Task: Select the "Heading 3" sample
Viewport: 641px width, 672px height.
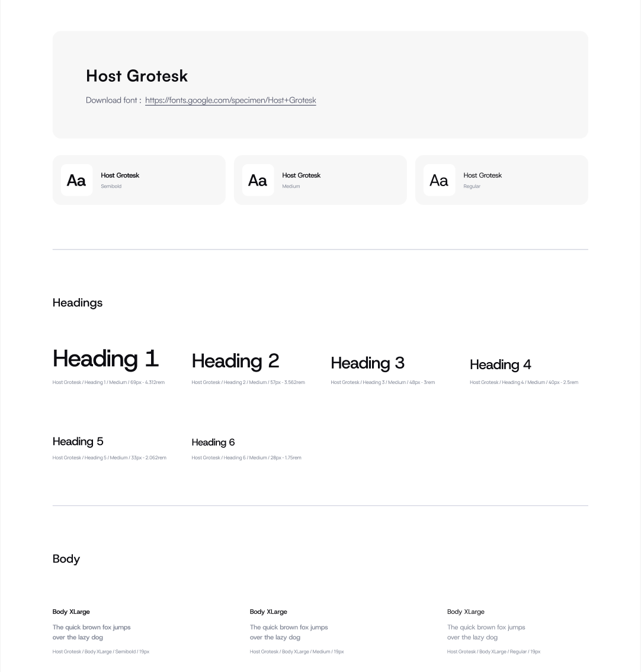Action: pyautogui.click(x=368, y=363)
